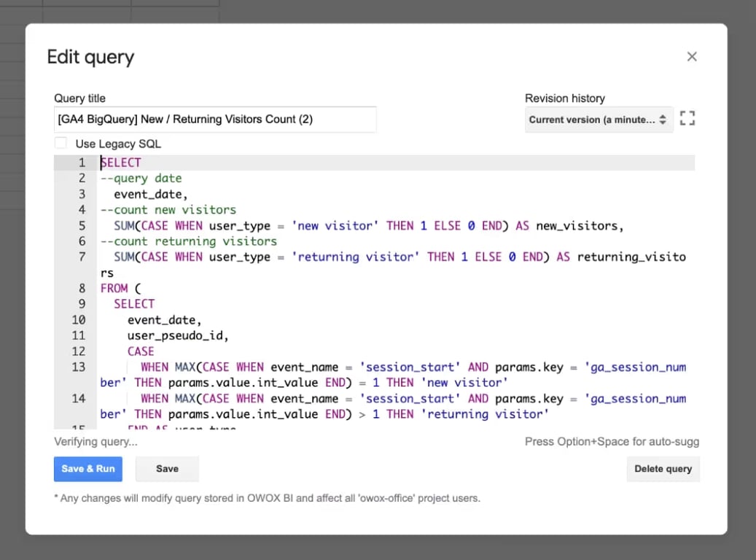This screenshot has width=756, height=560.
Task: Close the Edit query dialog
Action: [692, 56]
